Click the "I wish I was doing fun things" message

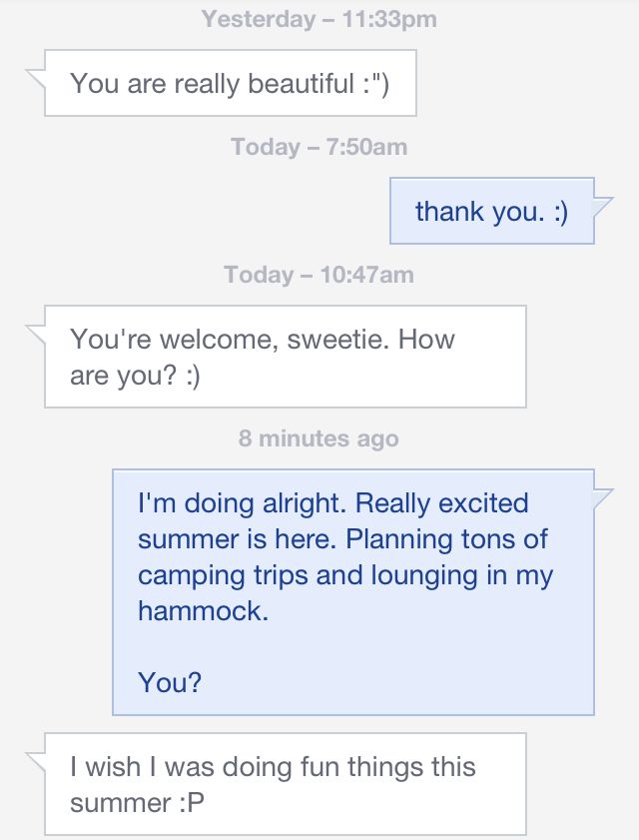point(285,785)
